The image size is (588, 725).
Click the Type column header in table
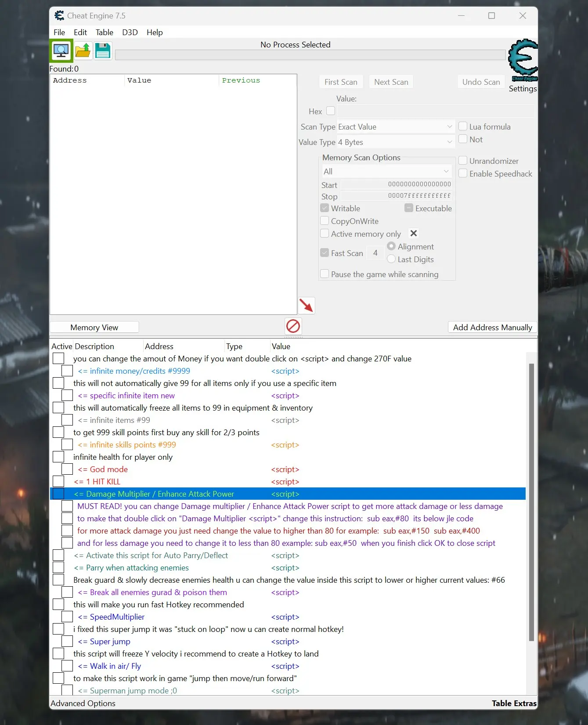coord(234,346)
